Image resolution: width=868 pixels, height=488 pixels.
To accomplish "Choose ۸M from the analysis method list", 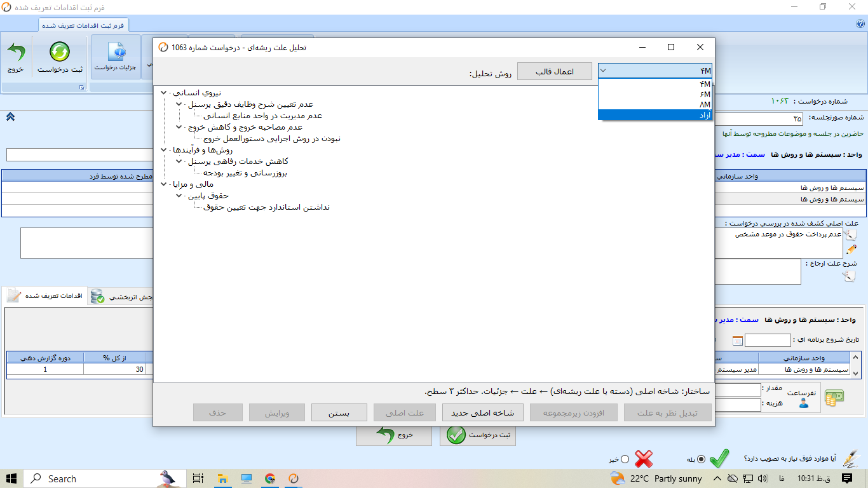I will [655, 104].
